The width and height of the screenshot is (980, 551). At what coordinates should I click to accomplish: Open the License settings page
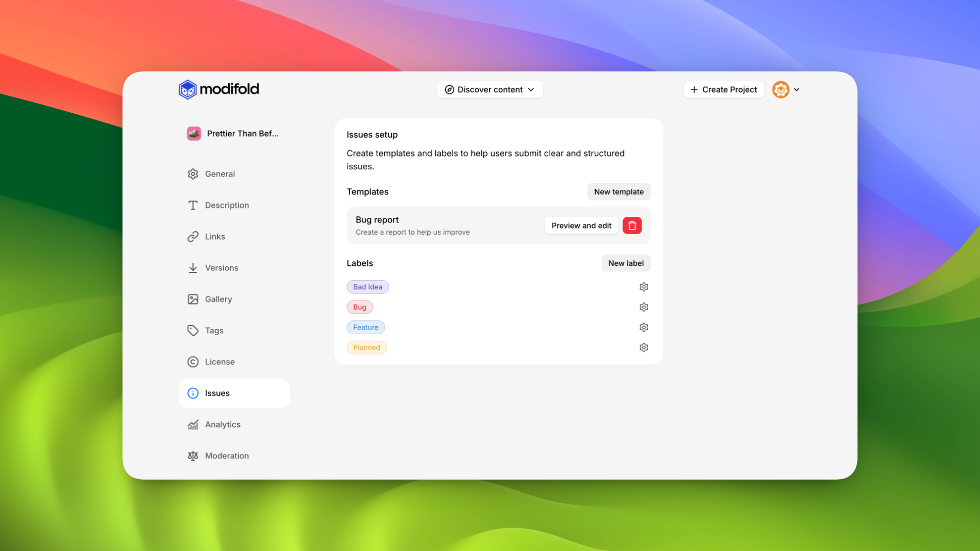(219, 362)
